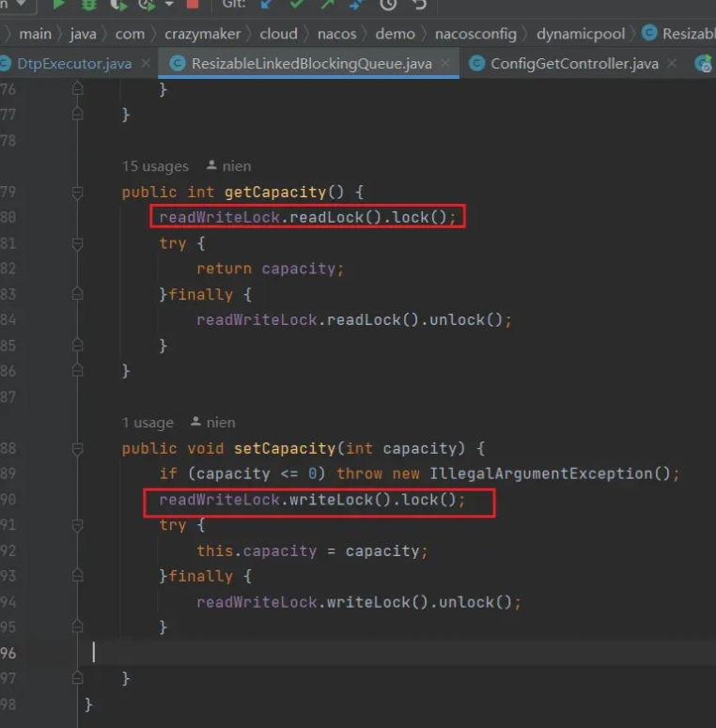Viewport: 716px width, 728px height.
Task: Close the ConfigGetController.java tab
Action: 672,63
